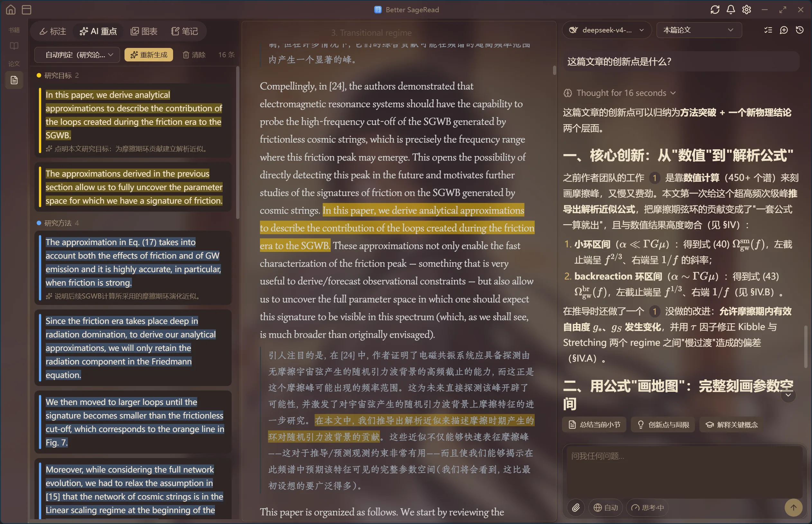Image resolution: width=812 pixels, height=524 pixels.
Task: Collapse the 研究方法 group header
Action: click(58, 223)
